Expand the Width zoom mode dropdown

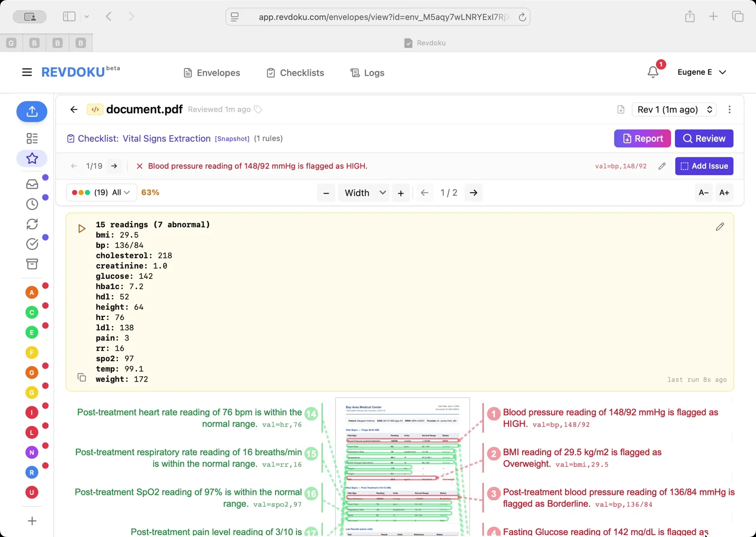pos(364,193)
